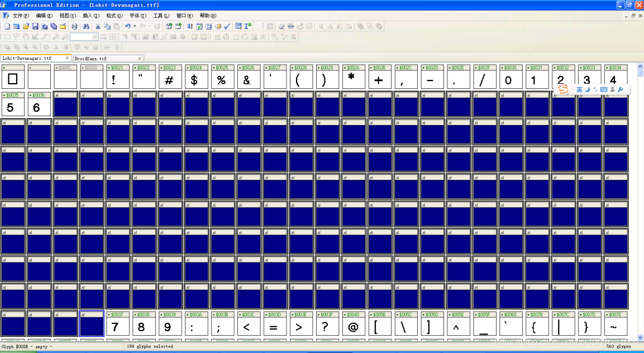
Task: Click the Insert Characters toolbar icon
Action: [x=169, y=26]
